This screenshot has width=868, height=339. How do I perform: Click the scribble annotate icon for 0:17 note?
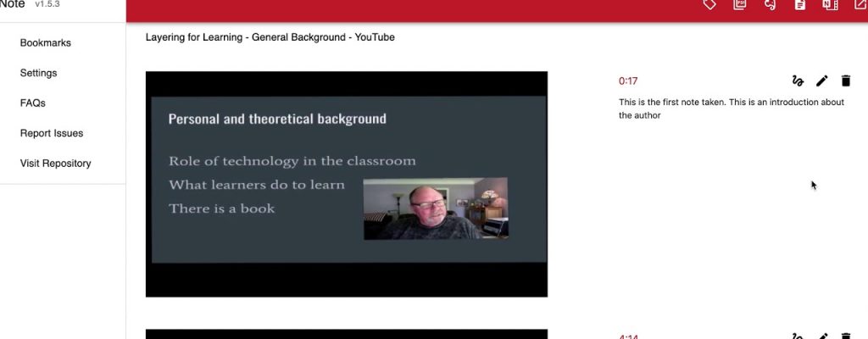pyautogui.click(x=798, y=81)
